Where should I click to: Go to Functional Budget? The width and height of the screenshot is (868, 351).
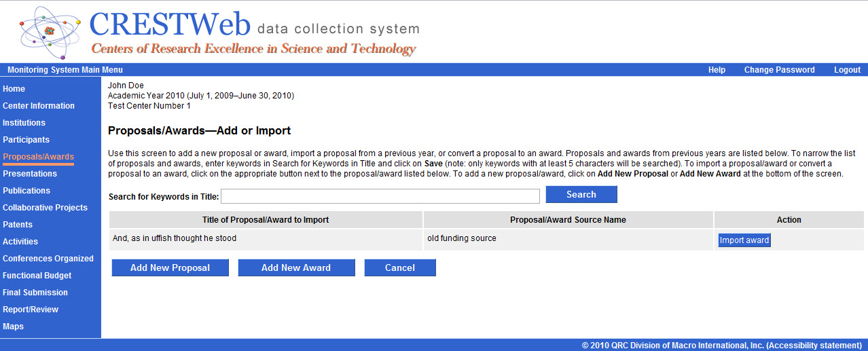(37, 276)
